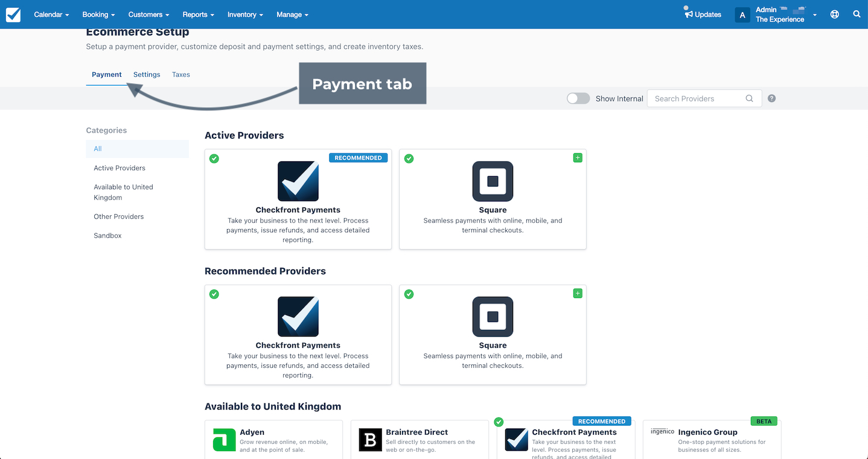Click the Square logo under Active Providers
This screenshot has height=459, width=868.
493,181
